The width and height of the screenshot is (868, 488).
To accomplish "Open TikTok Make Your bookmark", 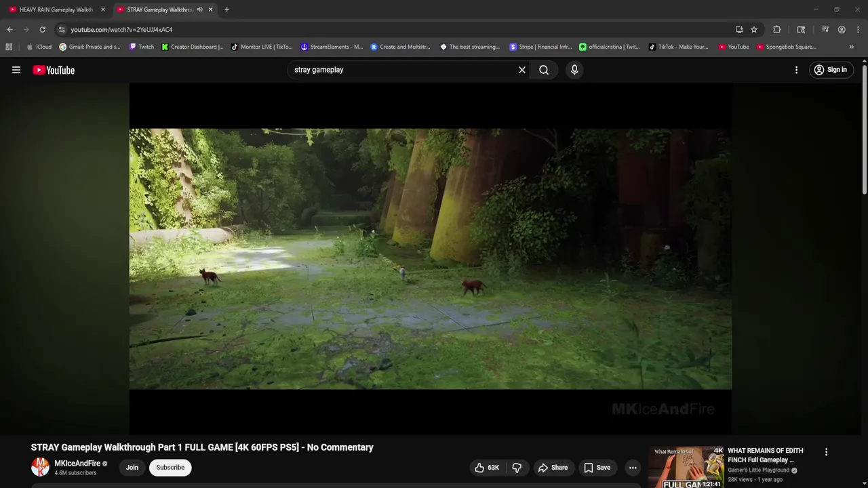I will point(678,47).
